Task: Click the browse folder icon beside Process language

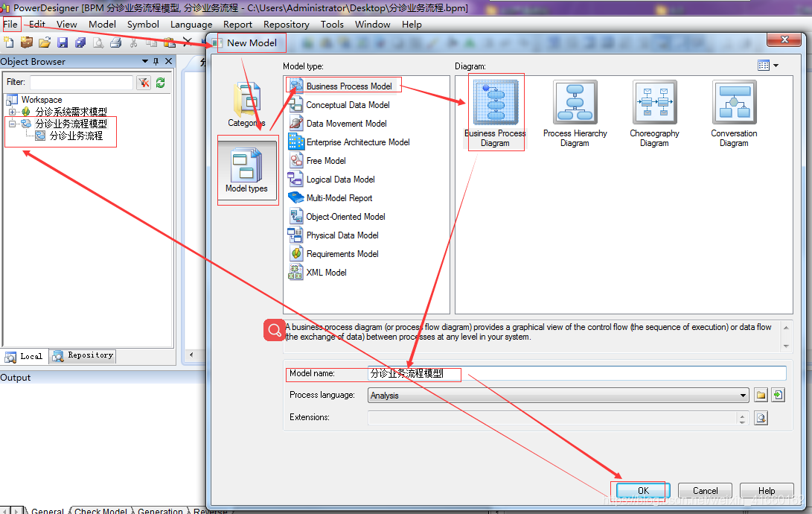Action: click(x=761, y=396)
